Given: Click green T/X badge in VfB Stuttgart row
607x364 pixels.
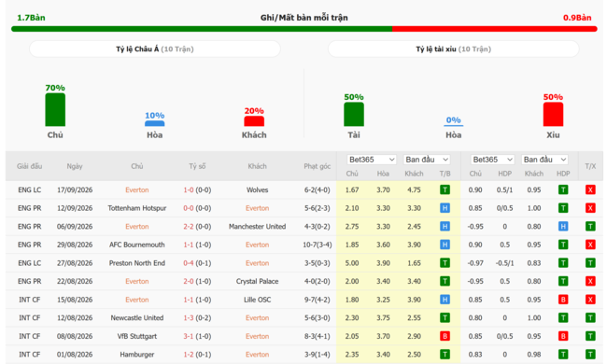Looking at the screenshot, I should (590, 336).
